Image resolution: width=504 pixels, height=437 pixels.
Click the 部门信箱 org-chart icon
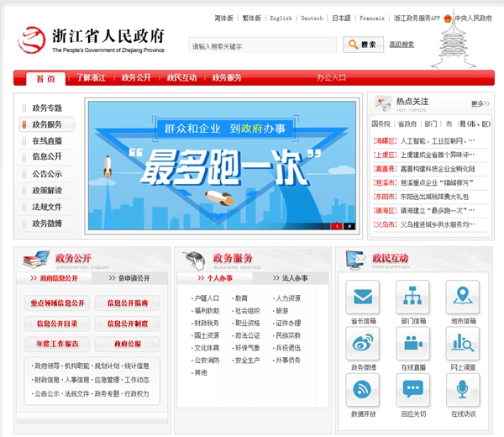412,298
